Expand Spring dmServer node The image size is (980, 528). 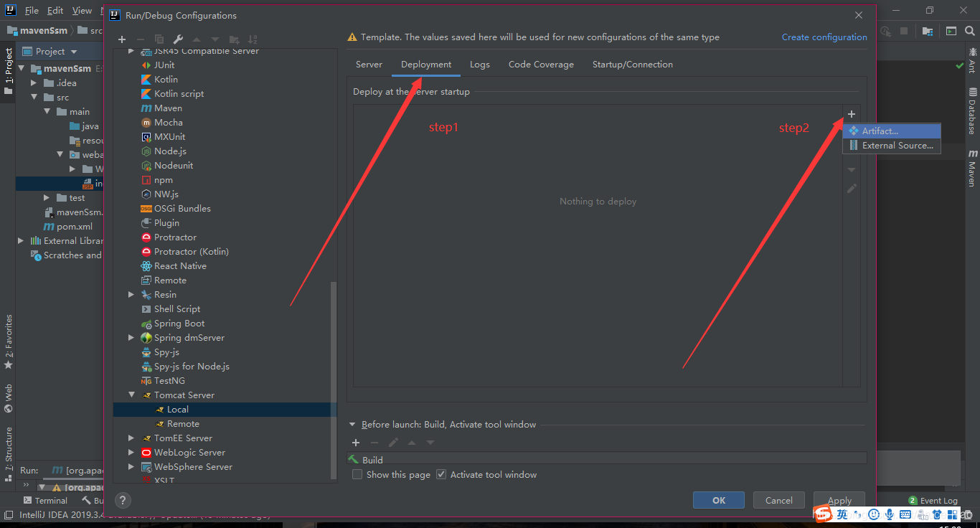[x=131, y=338]
